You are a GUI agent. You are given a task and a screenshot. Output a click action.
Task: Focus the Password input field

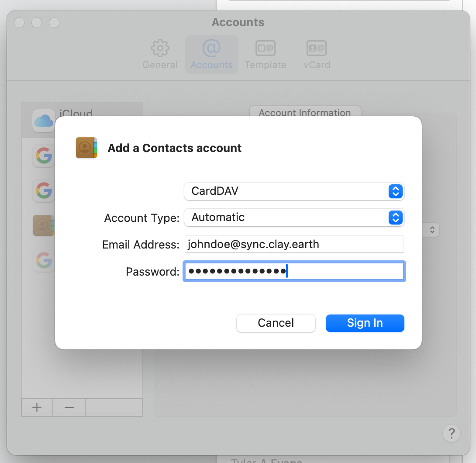click(x=294, y=272)
